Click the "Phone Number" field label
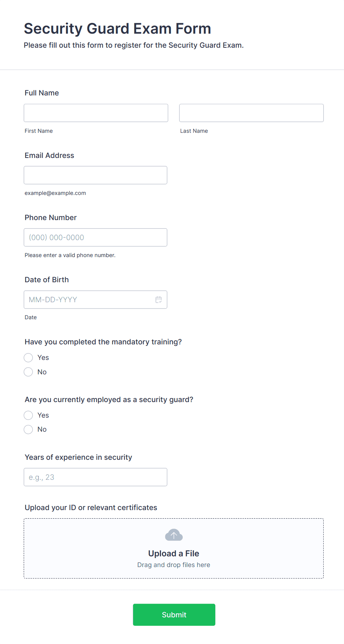This screenshot has height=644, width=344. coord(51,218)
